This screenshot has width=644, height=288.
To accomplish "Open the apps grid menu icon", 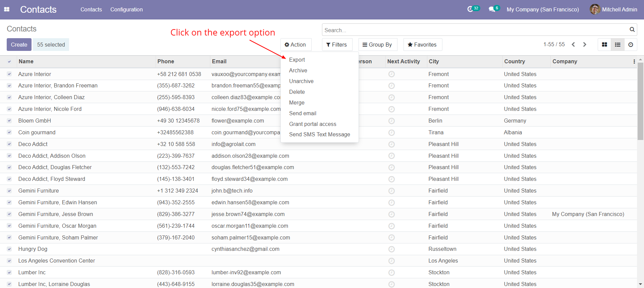I will [x=7, y=9].
